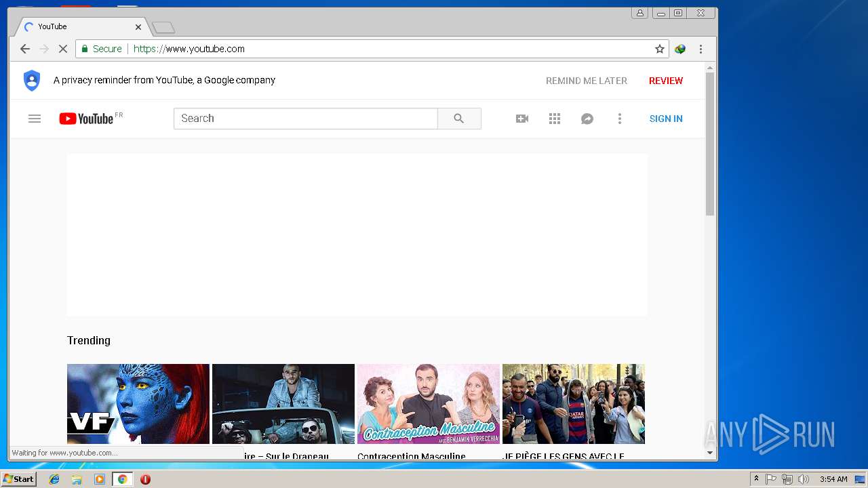Click the privacy reminder text
Viewport: 868px width, 488px height.
pyautogui.click(x=164, y=80)
